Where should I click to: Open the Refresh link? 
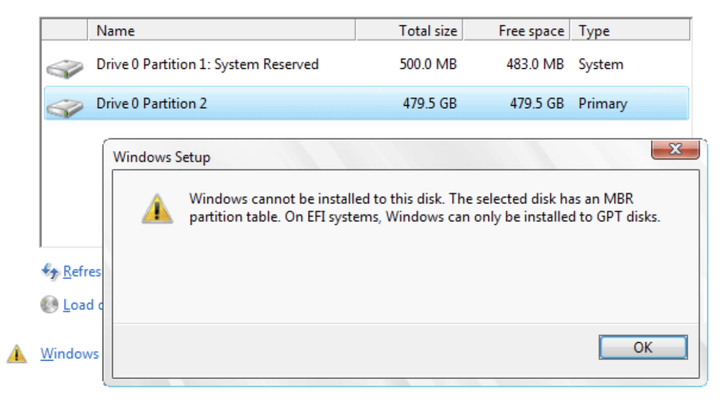[82, 271]
